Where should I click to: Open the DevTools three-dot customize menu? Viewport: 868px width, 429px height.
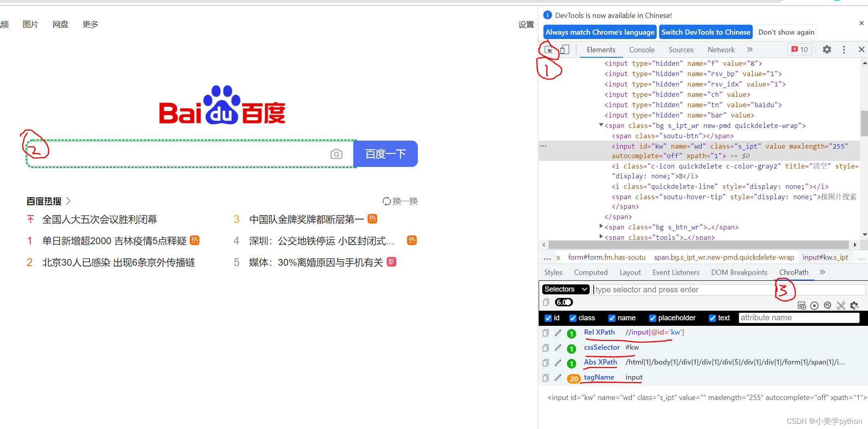[844, 49]
